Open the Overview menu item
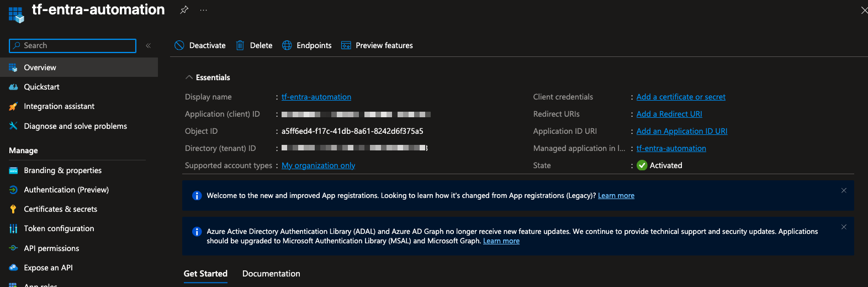Viewport: 868px width, 287px height. (x=79, y=67)
